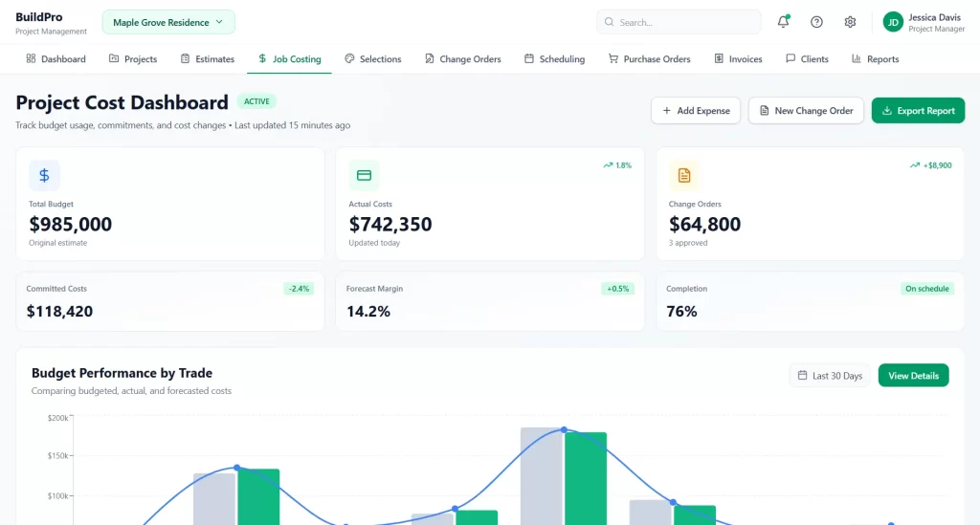The width and height of the screenshot is (980, 525).
Task: Click the Add Expense button
Action: pyautogui.click(x=696, y=111)
